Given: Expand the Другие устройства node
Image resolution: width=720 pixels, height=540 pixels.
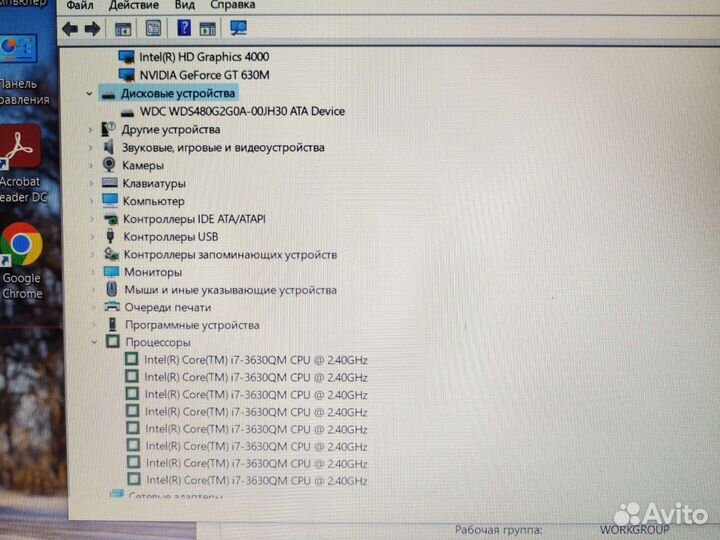Looking at the screenshot, I should (90, 130).
